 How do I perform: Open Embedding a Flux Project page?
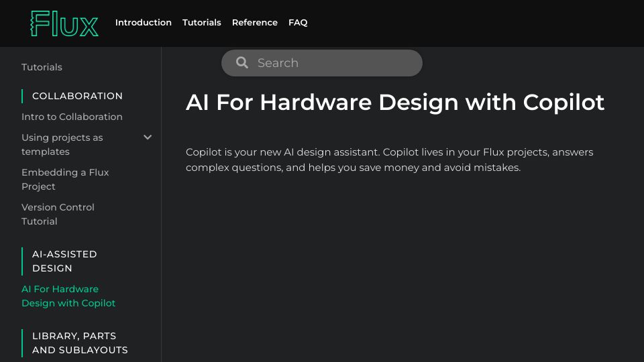click(65, 180)
